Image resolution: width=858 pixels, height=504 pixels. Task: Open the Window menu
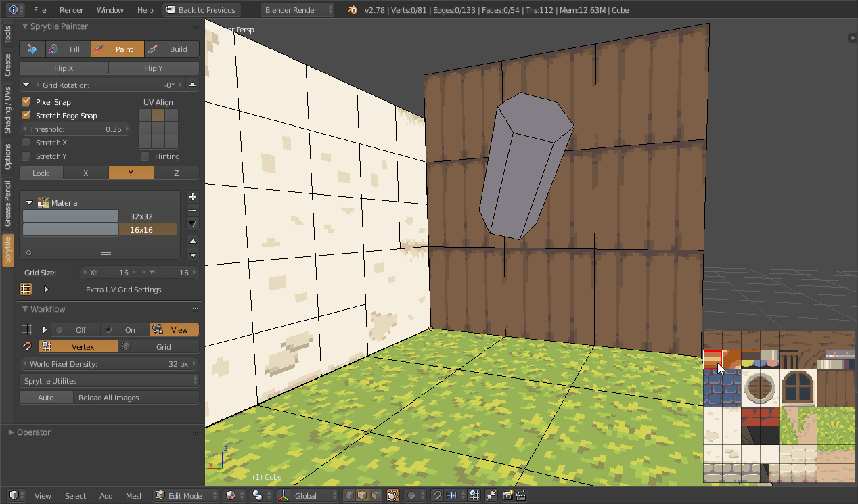click(110, 10)
